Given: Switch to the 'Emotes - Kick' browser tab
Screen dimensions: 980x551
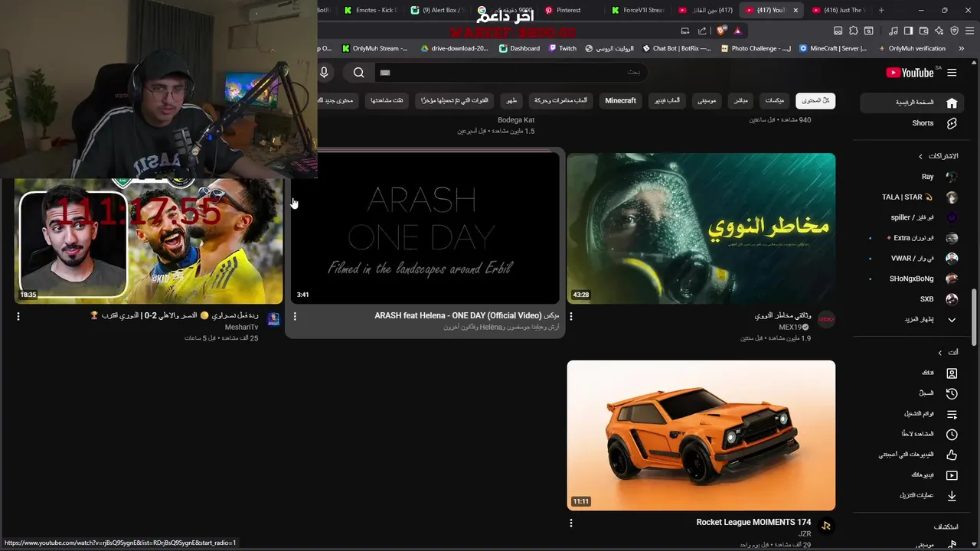Looking at the screenshot, I should point(371,10).
